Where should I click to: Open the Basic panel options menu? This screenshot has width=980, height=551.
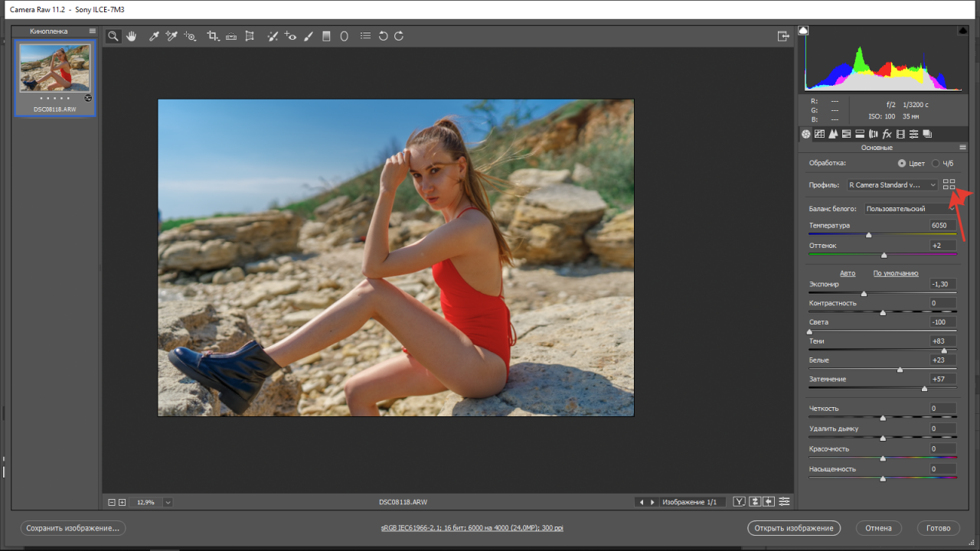tap(962, 148)
